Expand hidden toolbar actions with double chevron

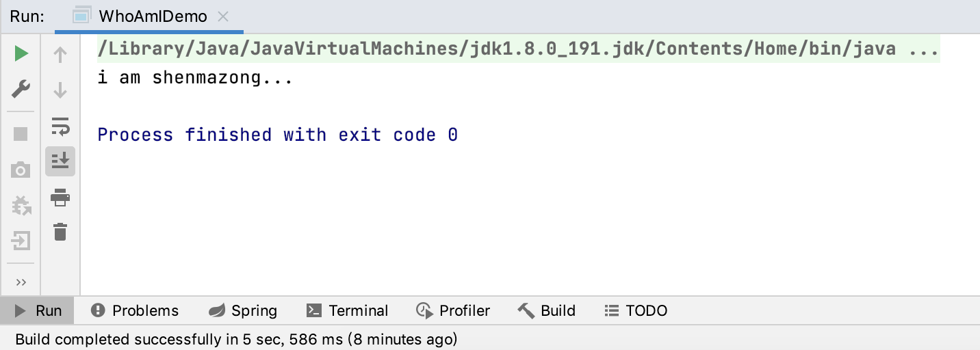click(x=21, y=282)
